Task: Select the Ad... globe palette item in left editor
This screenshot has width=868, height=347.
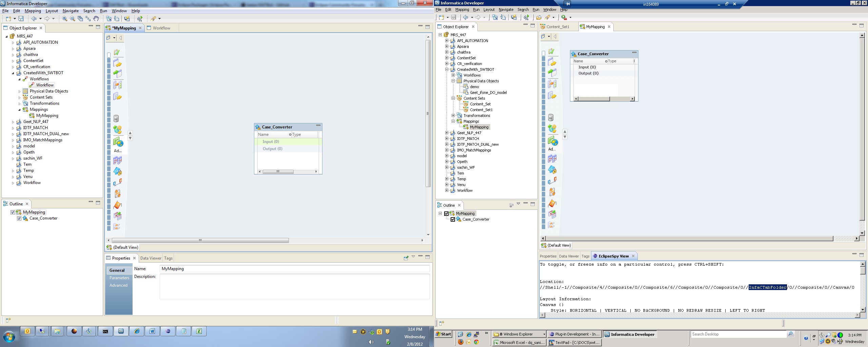Action: 118,145
